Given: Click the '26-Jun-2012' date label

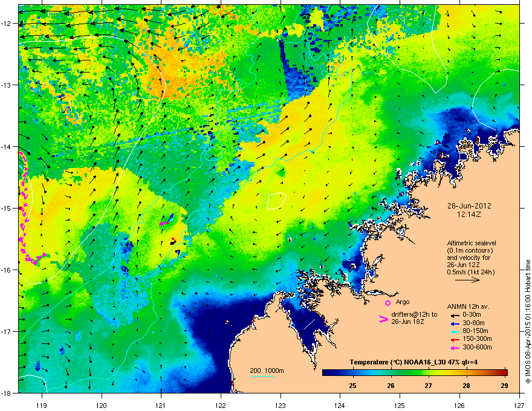Looking at the screenshot, I should pos(469,206).
